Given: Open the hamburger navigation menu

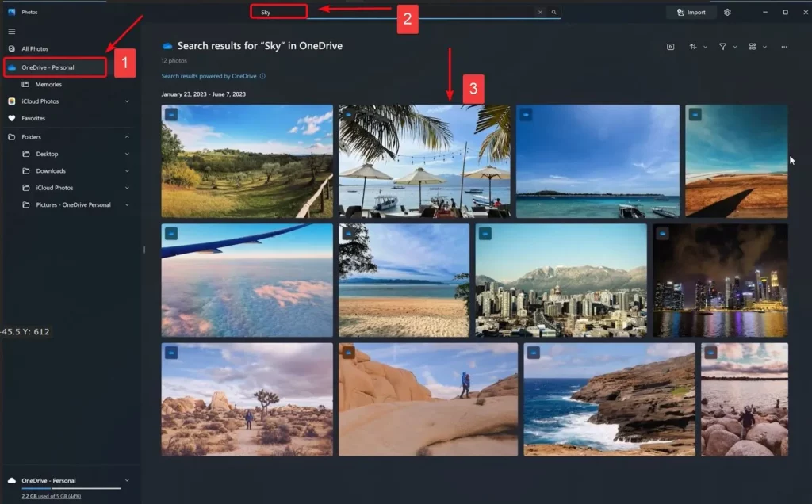Looking at the screenshot, I should (x=11, y=32).
